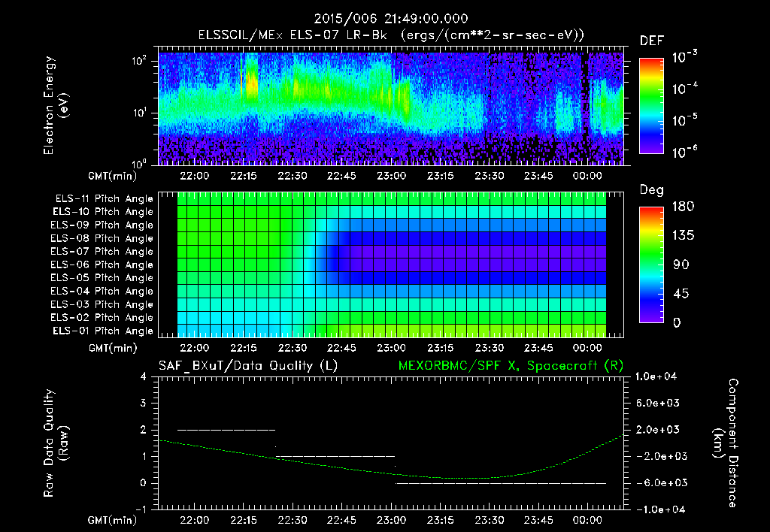Click the 23:00 tick label under the pitch angle panel
770x532 pixels.
coord(391,348)
